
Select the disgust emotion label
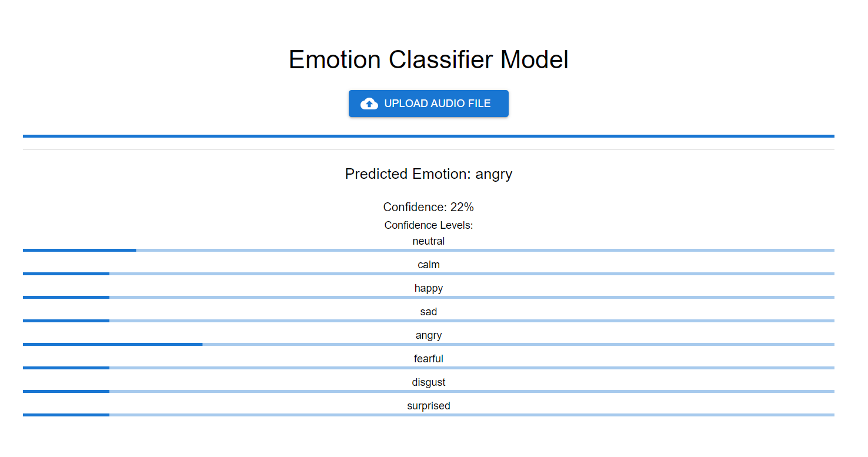click(x=429, y=382)
